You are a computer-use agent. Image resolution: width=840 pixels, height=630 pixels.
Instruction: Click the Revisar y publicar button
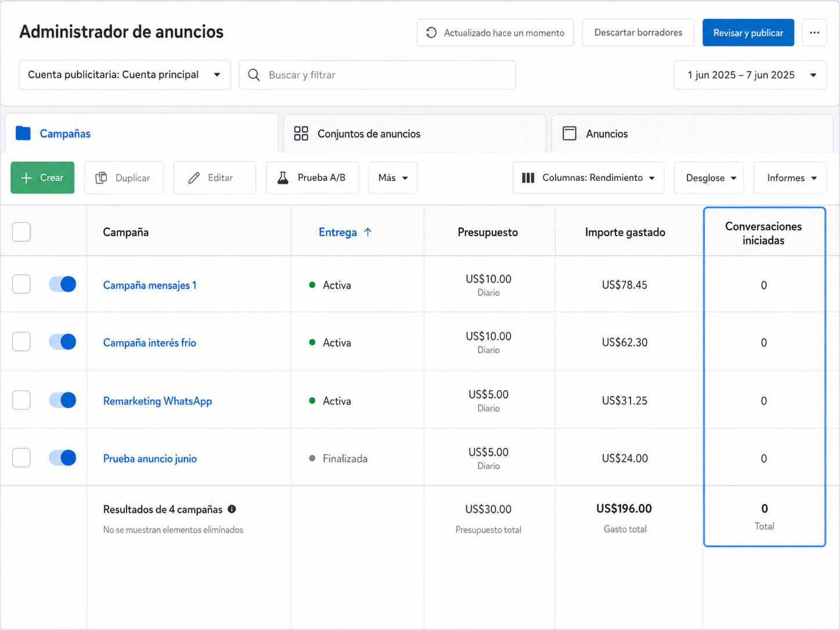748,32
